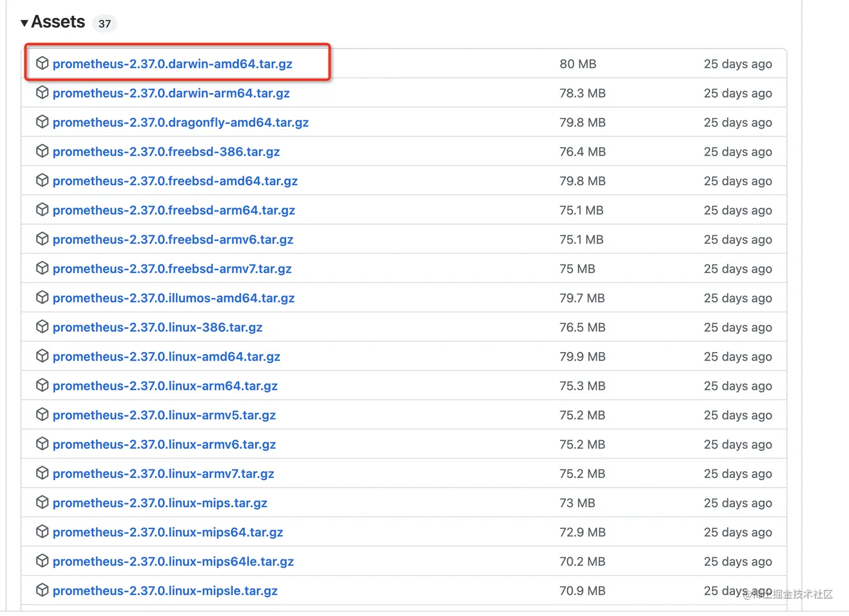This screenshot has width=849, height=616.
Task: Click the 76.4 MB size value
Action: [582, 152]
